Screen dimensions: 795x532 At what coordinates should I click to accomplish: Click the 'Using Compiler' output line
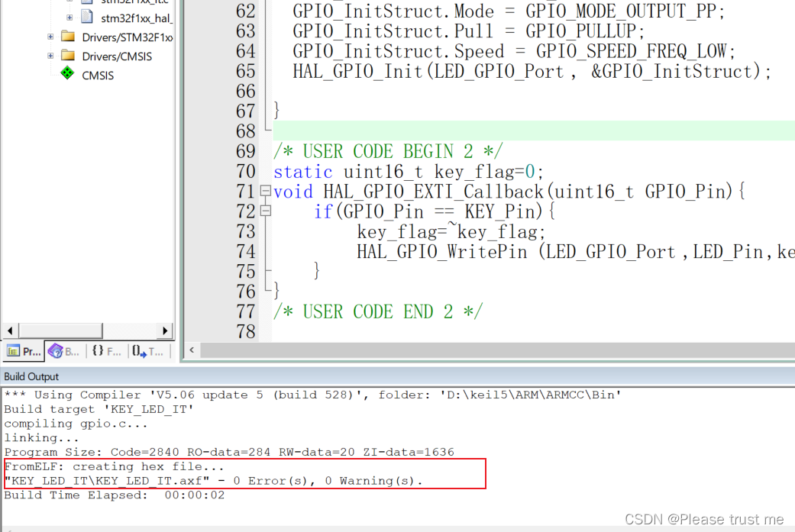click(313, 395)
